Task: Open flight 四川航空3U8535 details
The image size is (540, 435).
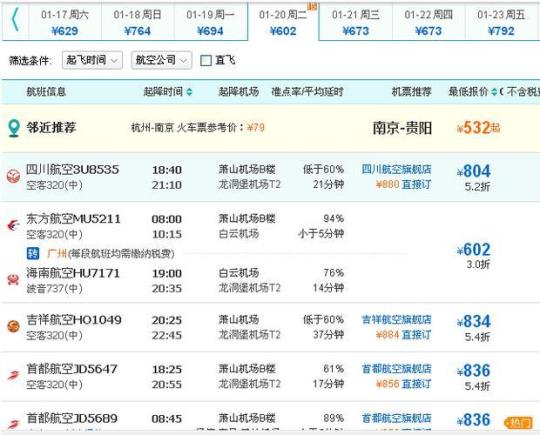Action: (x=73, y=169)
